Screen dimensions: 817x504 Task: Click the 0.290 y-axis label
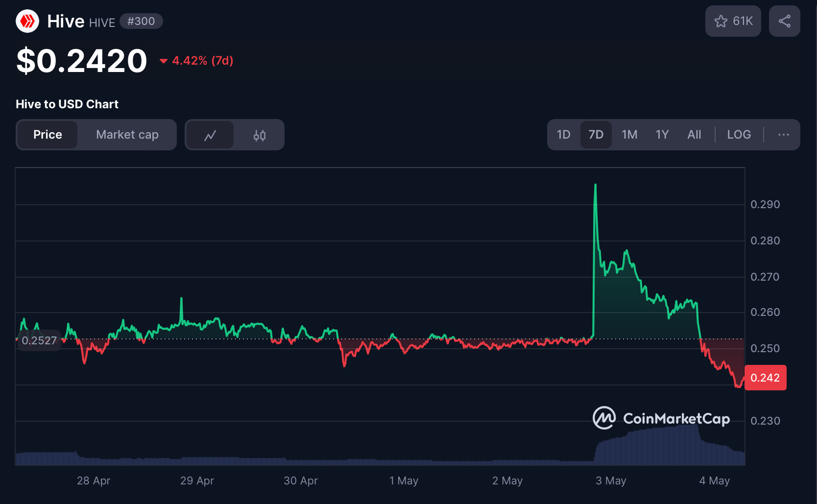(x=765, y=204)
